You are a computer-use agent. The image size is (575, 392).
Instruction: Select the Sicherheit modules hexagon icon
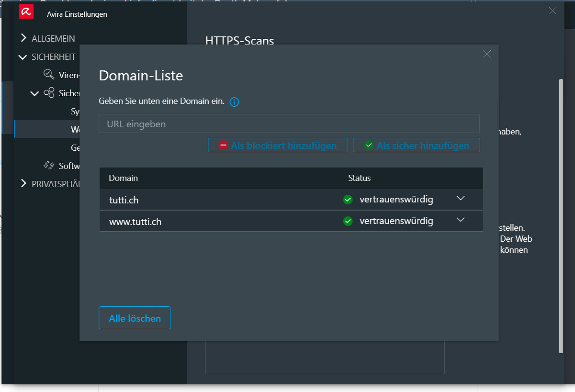(x=49, y=93)
